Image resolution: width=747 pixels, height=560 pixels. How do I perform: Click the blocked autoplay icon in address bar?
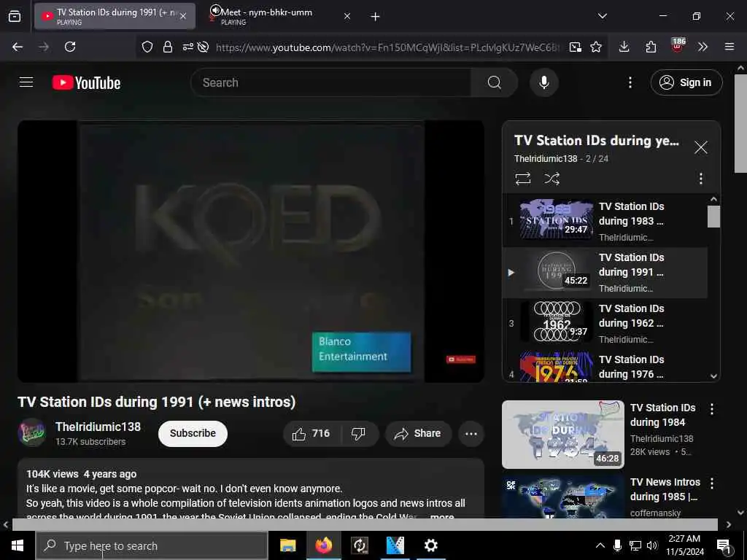coord(203,47)
